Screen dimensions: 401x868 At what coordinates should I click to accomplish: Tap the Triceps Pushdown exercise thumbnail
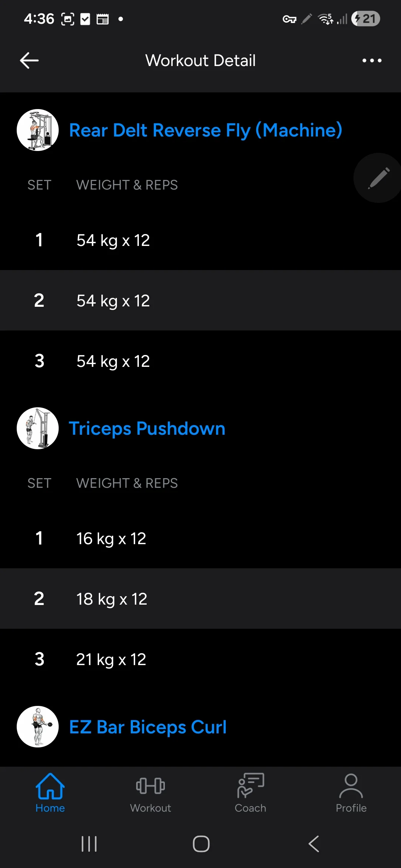(38, 428)
